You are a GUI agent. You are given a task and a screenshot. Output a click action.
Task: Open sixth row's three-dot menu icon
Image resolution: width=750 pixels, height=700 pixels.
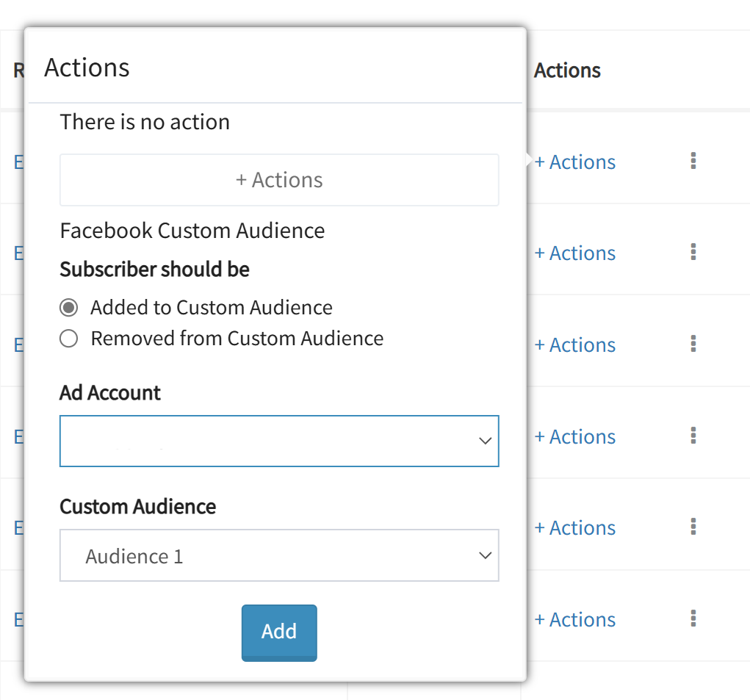[693, 618]
